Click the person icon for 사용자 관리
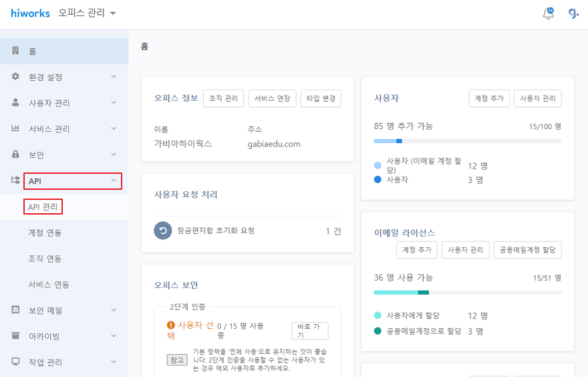Image resolution: width=588 pixels, height=377 pixels. 15,102
